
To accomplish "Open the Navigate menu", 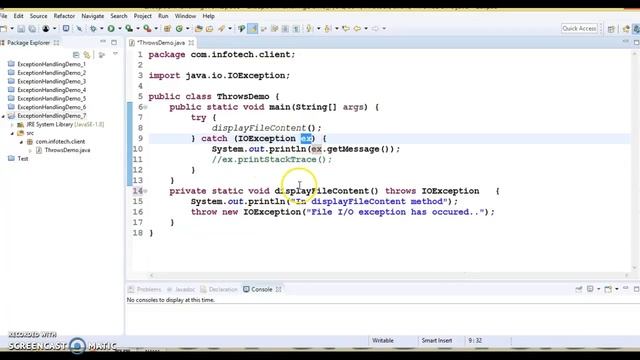I will [x=93, y=16].
